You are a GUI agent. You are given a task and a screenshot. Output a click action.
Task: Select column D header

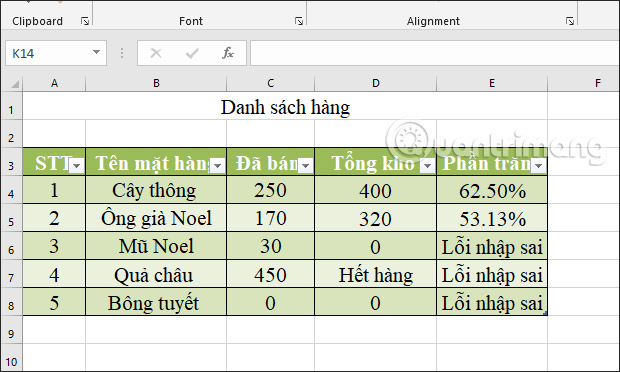point(376,83)
